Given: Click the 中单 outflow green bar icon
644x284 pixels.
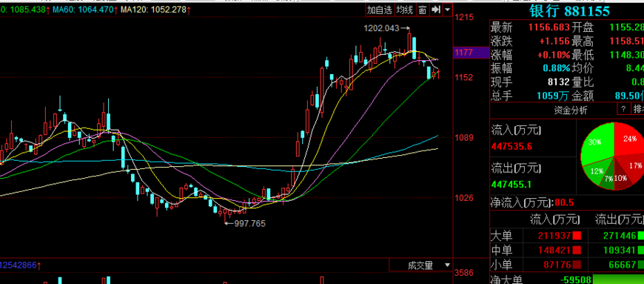Looking at the screenshot, I should [640, 250].
